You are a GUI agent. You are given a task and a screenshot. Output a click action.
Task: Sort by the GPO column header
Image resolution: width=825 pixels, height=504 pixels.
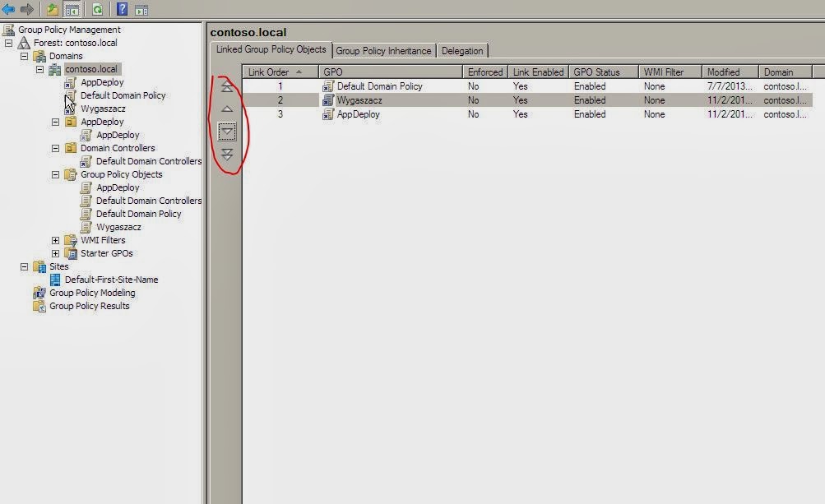point(391,72)
